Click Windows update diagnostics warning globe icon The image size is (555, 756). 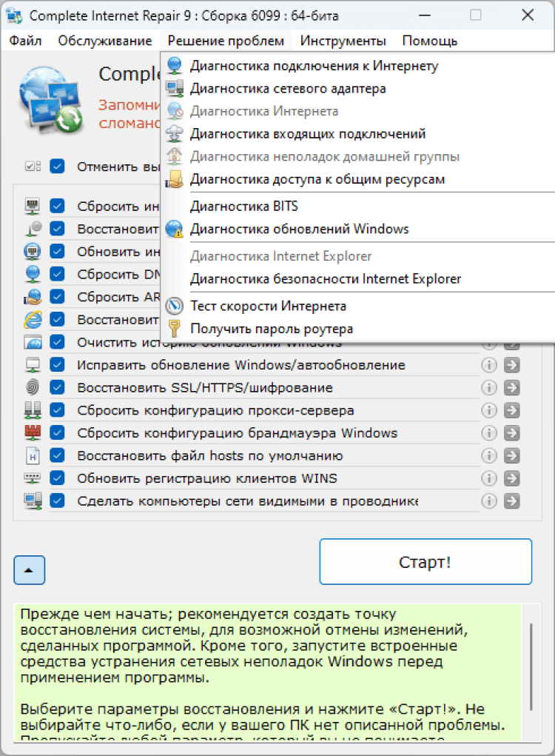point(175,229)
